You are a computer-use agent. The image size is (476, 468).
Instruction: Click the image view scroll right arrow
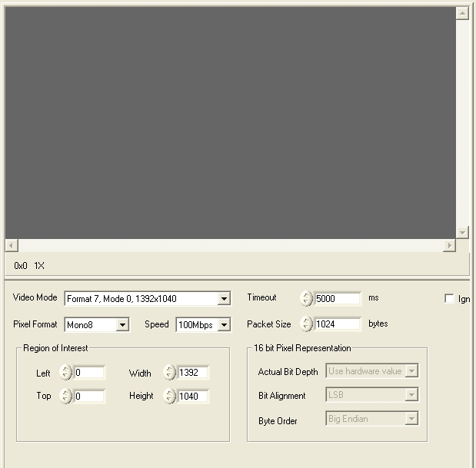click(x=450, y=245)
